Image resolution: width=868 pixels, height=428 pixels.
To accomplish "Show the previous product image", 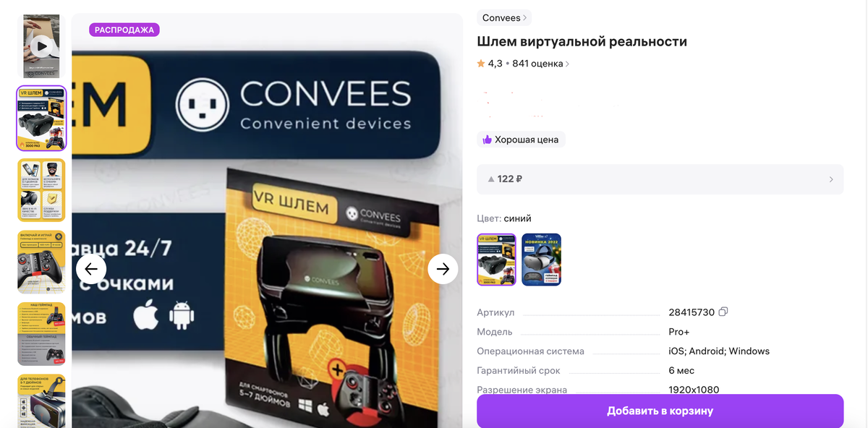I will 91,269.
